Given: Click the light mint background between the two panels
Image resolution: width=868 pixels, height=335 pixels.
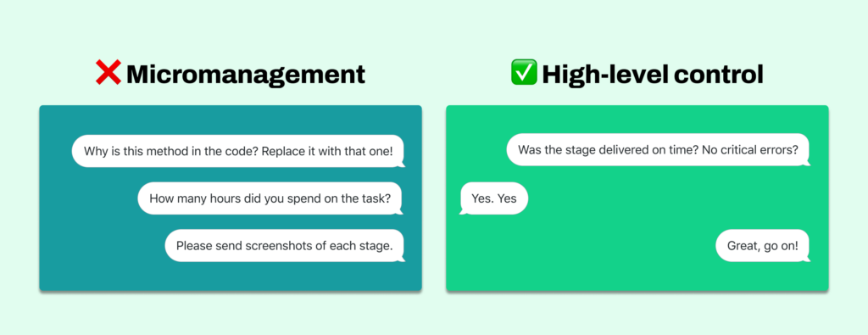Looking at the screenshot, I should (434, 198).
